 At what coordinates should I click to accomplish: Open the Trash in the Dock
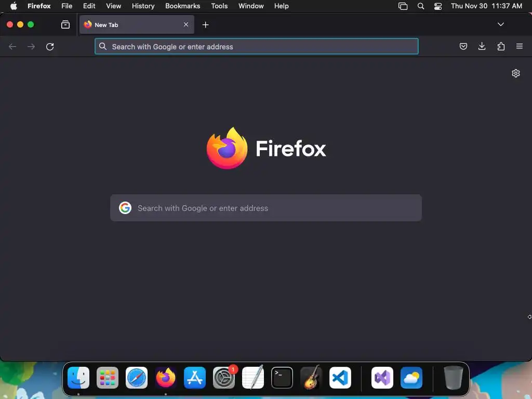pos(453,377)
